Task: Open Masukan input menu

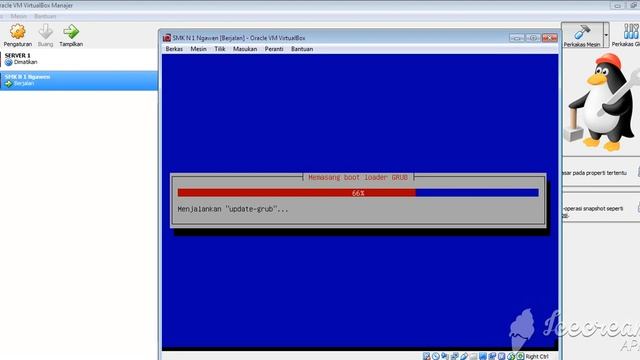Action: point(245,49)
